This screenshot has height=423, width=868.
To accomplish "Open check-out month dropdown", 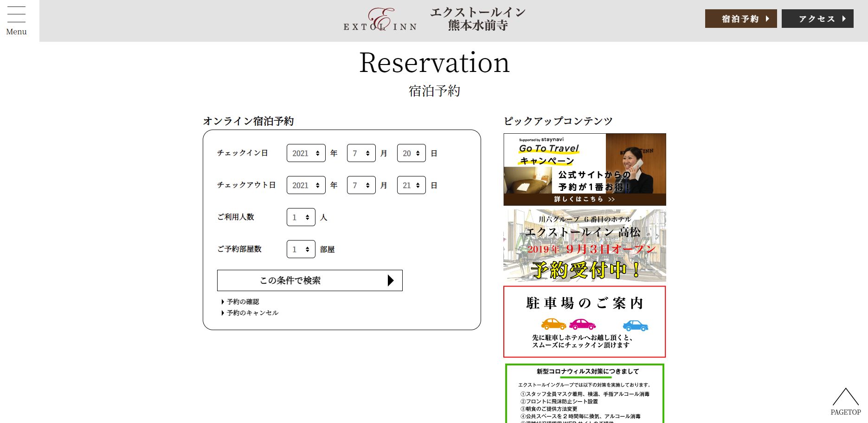I will pyautogui.click(x=361, y=185).
